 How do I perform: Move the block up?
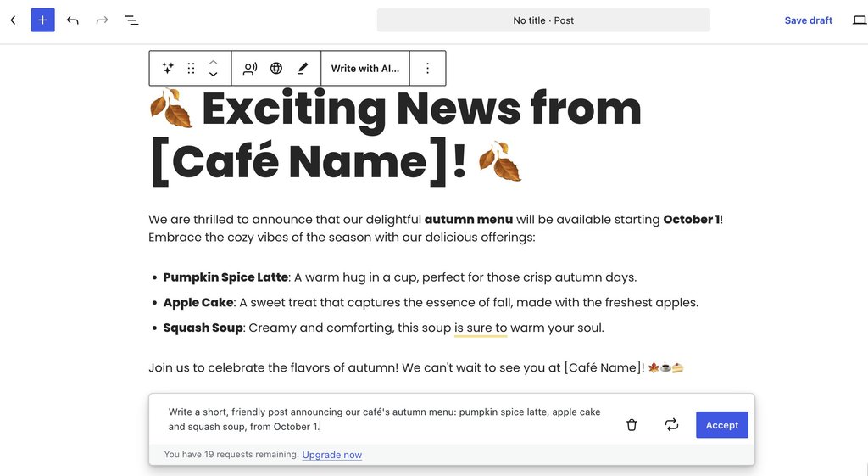click(x=213, y=62)
